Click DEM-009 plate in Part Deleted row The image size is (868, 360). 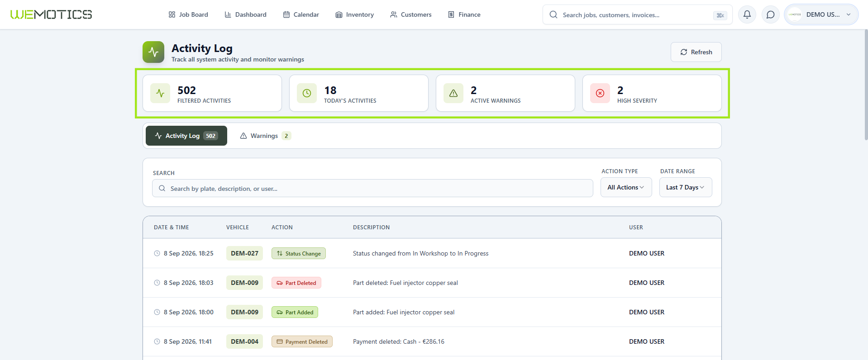tap(244, 283)
